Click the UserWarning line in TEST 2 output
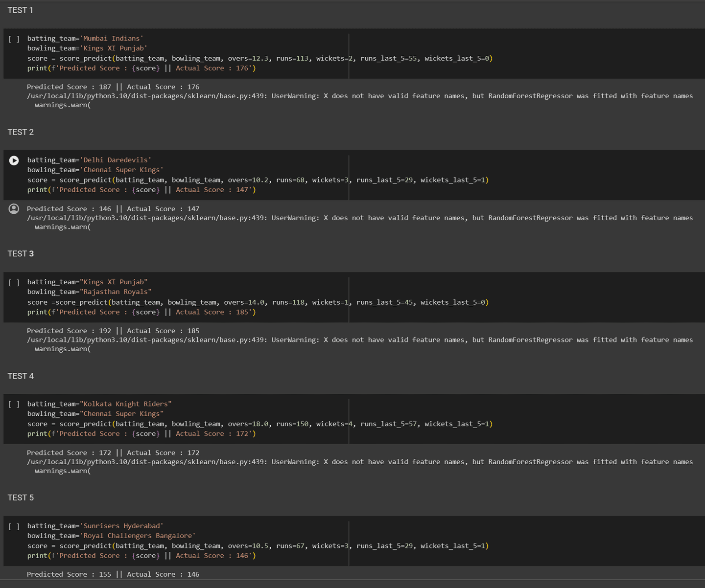Image resolution: width=705 pixels, height=588 pixels. tap(360, 218)
